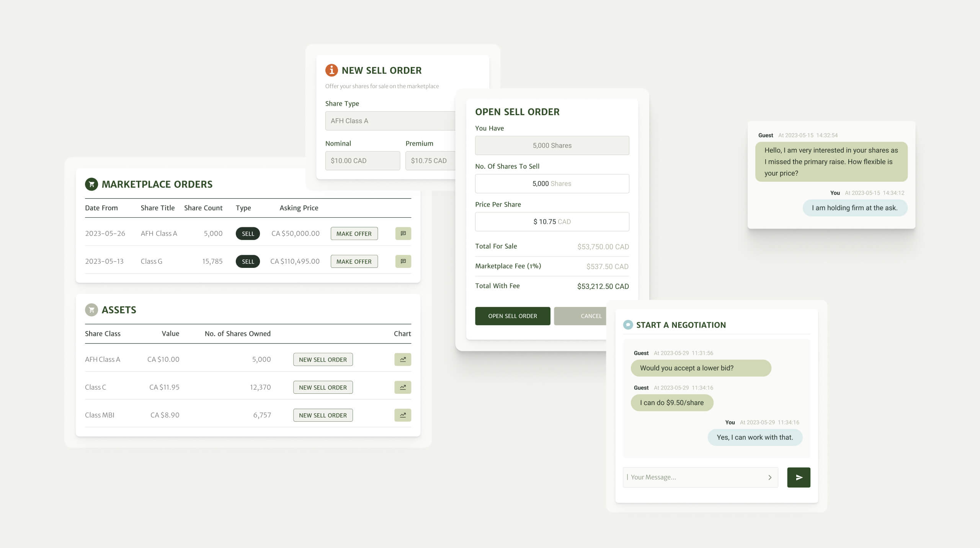
Task: Open chat for the AFH Class A order
Action: (403, 233)
